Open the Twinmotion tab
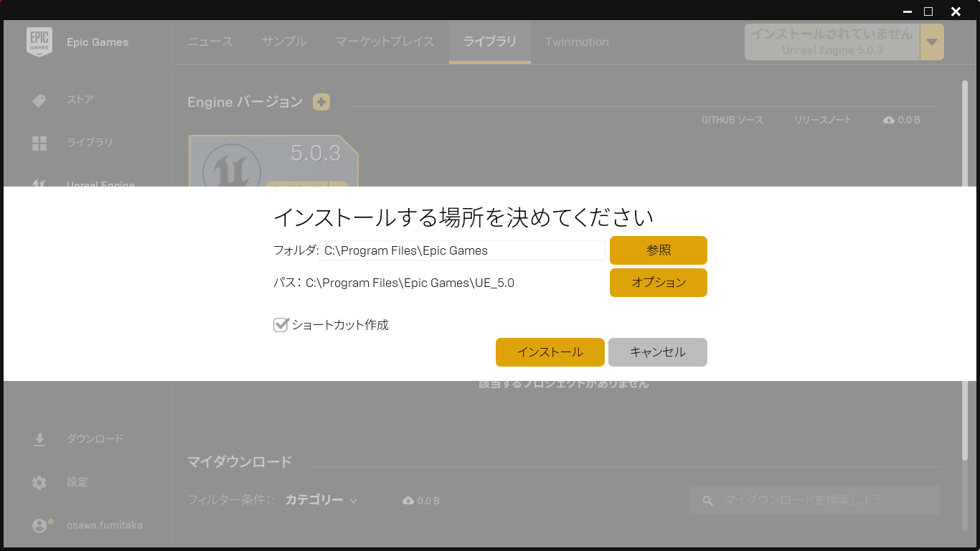 pos(577,42)
